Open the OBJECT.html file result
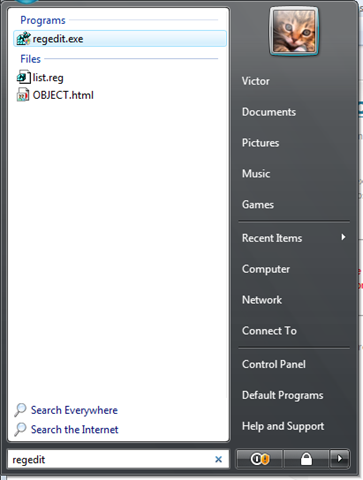Screen dimensions: 363x480 click(55, 95)
